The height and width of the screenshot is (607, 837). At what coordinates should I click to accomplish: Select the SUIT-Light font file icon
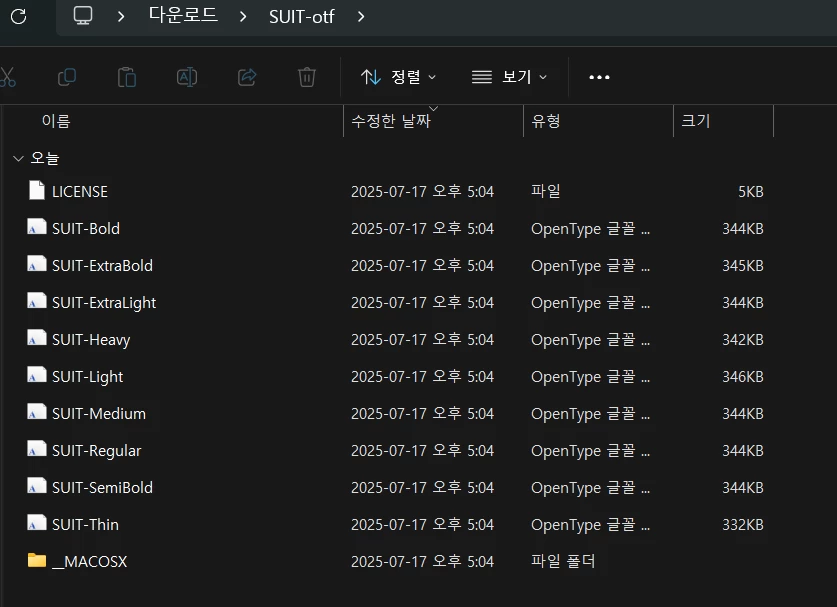point(37,375)
